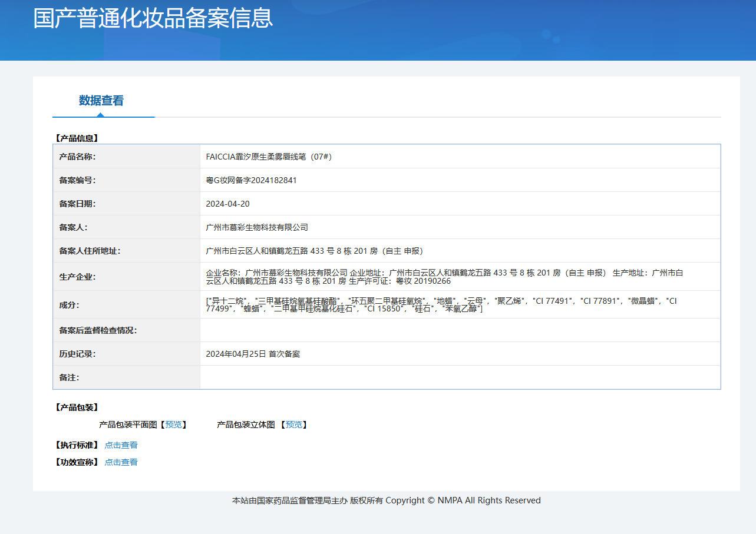Click the 产品信息 section heading

77,138
